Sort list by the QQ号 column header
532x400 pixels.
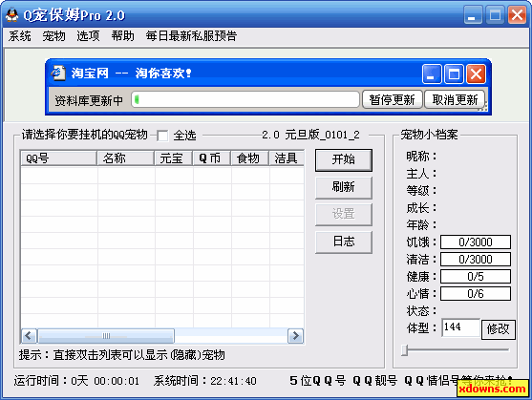coord(58,158)
